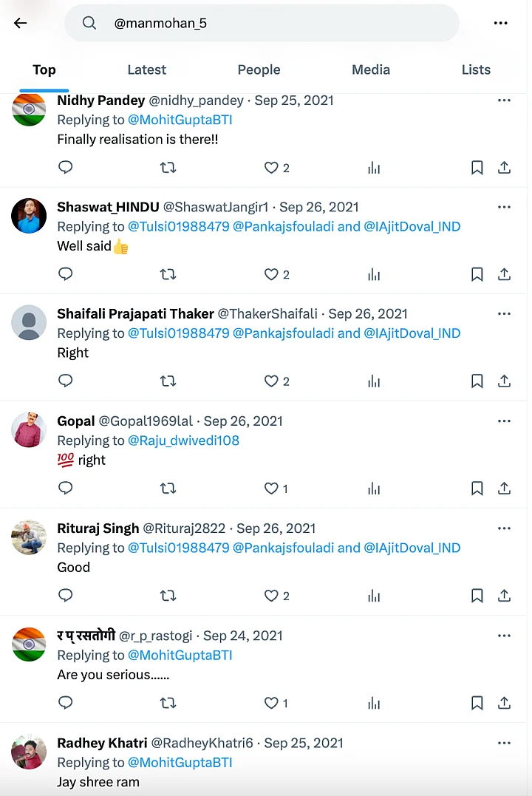Reply to Rituraj Singh's tweet
Image resolution: width=532 pixels, height=796 pixels.
coord(66,596)
